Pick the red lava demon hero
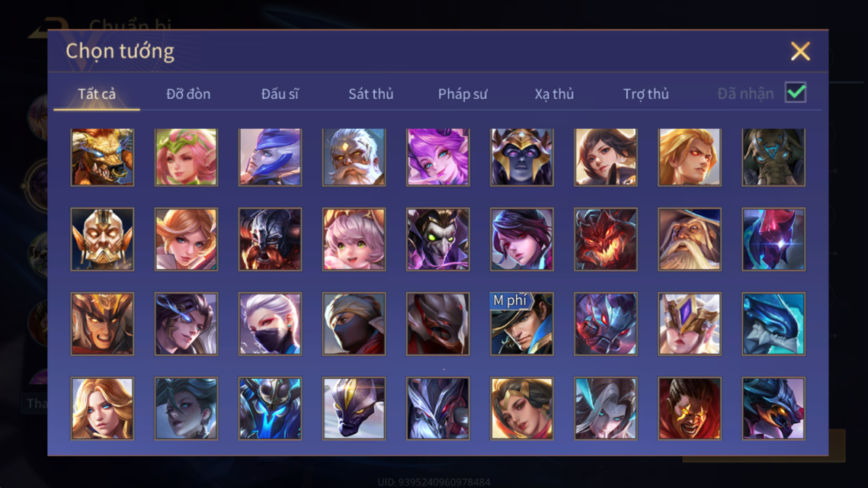Viewport: 868px width, 488px height. 606,239
